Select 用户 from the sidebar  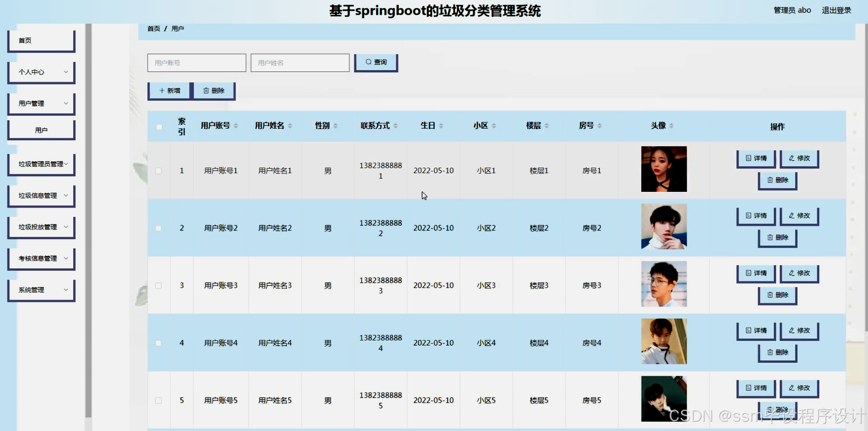pyautogui.click(x=41, y=129)
